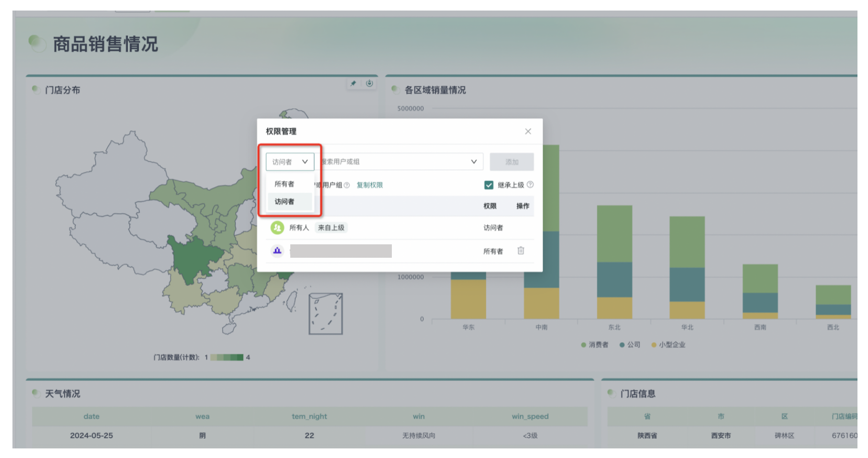Click the 陕西省 cell

point(647,435)
